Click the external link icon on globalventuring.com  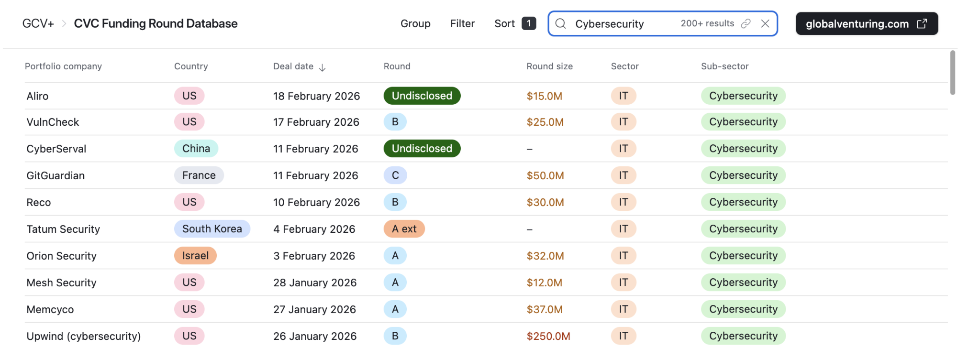(x=922, y=24)
